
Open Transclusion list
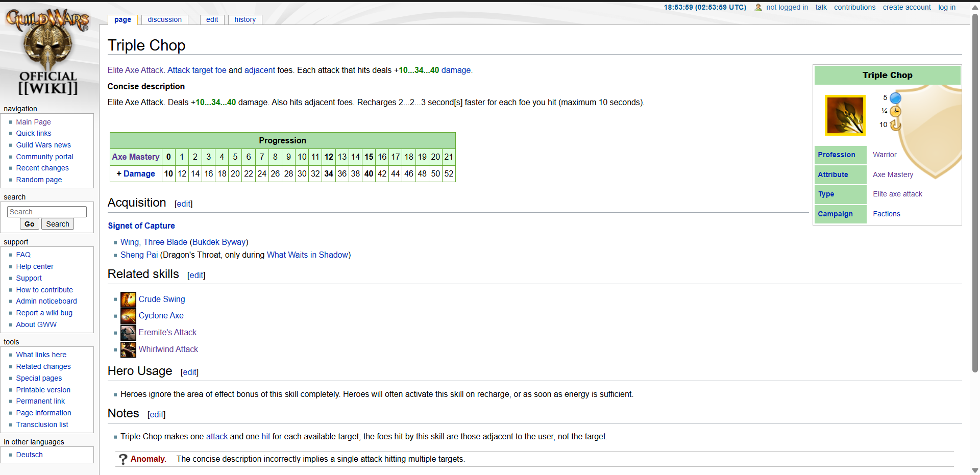(x=42, y=424)
